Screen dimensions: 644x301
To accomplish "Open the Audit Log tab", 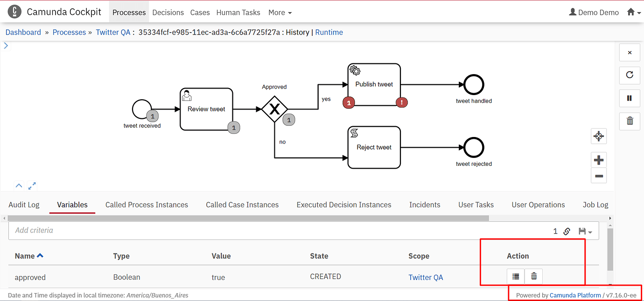I will pos(24,205).
